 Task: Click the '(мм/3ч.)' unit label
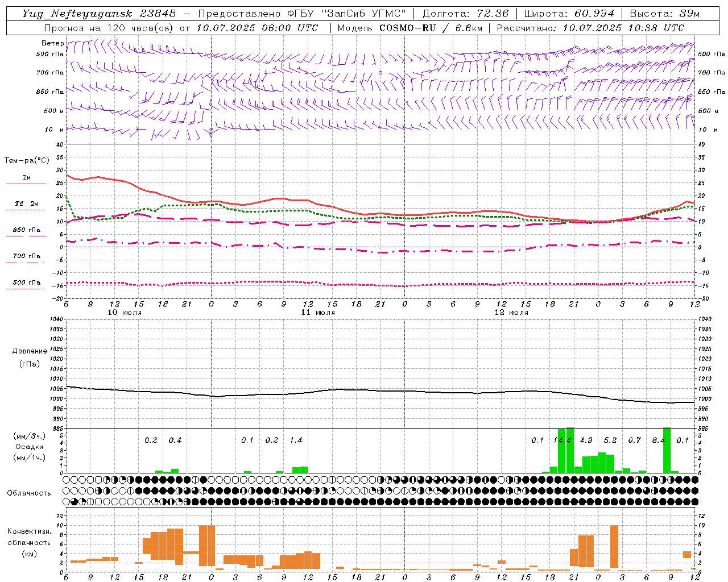pyautogui.click(x=29, y=436)
